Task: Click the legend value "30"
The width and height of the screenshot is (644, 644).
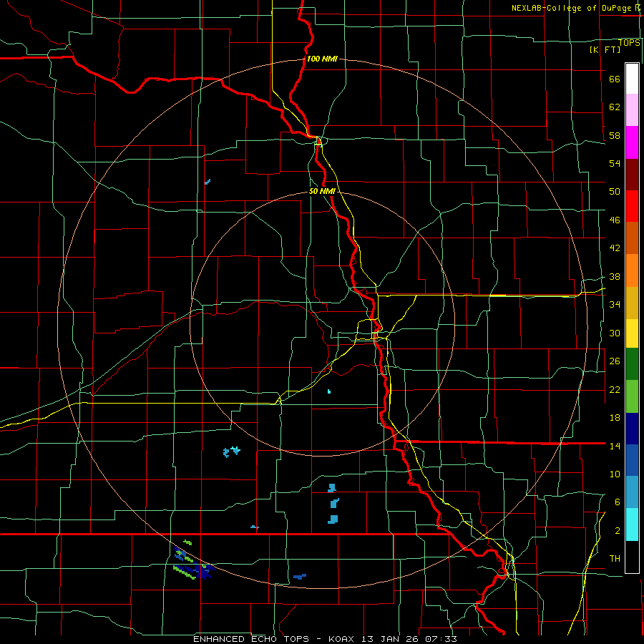Action: [615, 333]
